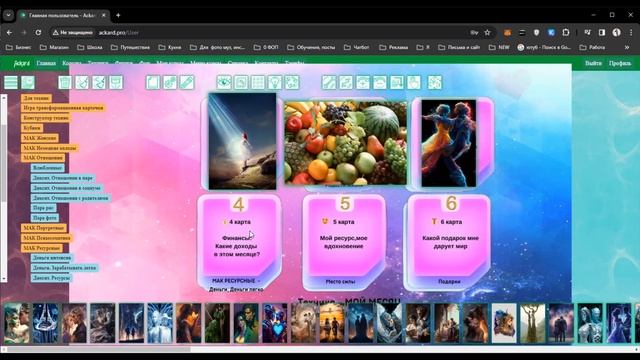
Task: Click the 'Выйти' link in the header
Action: [x=593, y=63]
